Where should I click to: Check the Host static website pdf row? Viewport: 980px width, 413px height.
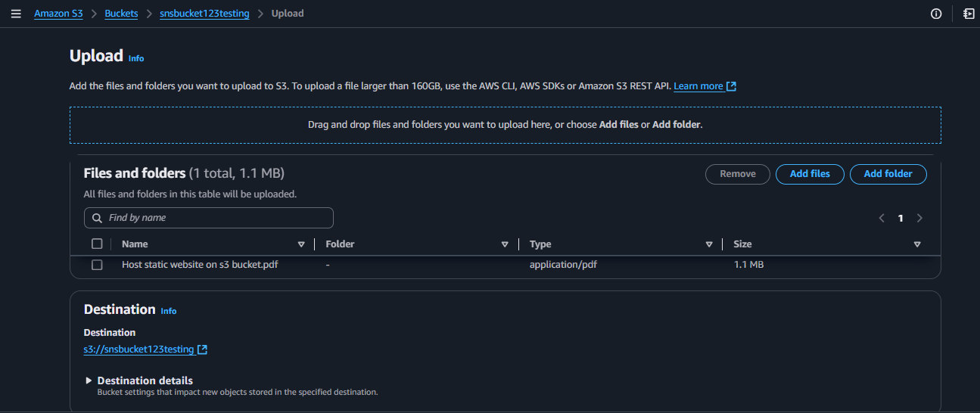pyautogui.click(x=97, y=265)
